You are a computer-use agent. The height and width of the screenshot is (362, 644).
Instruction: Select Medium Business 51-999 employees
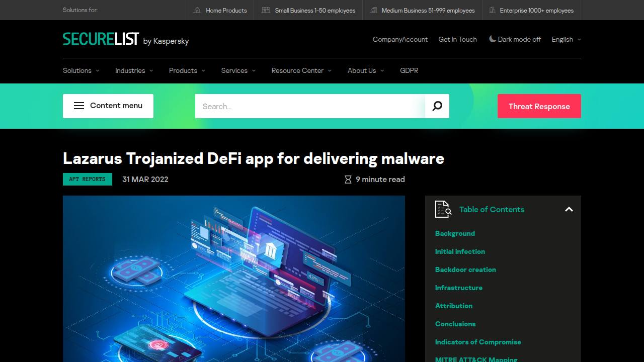[x=422, y=10]
